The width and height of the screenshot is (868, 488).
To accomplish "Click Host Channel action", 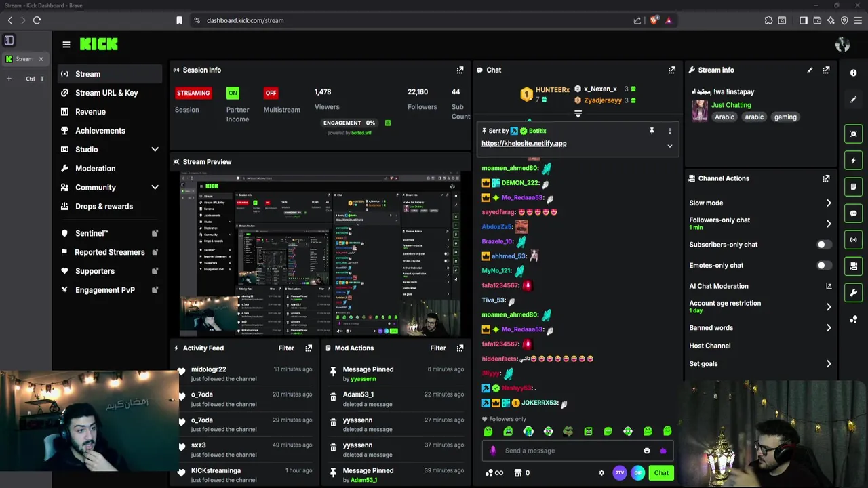I will (x=710, y=346).
